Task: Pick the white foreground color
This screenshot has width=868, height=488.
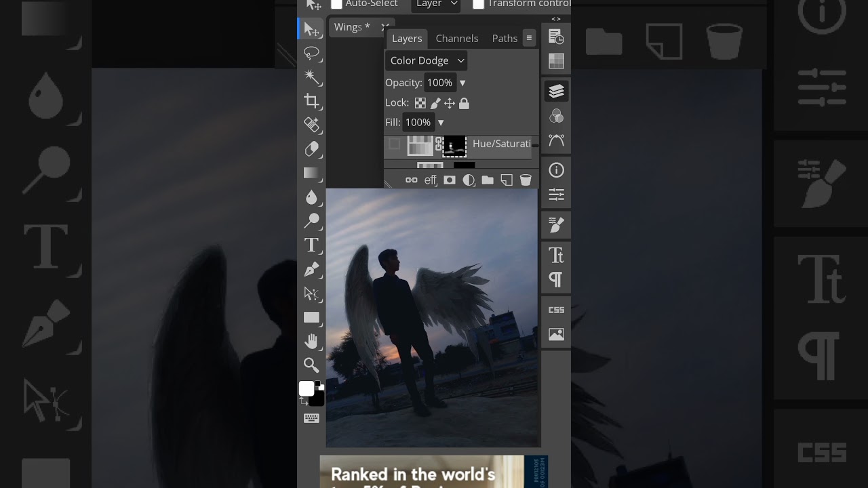Action: click(x=307, y=388)
